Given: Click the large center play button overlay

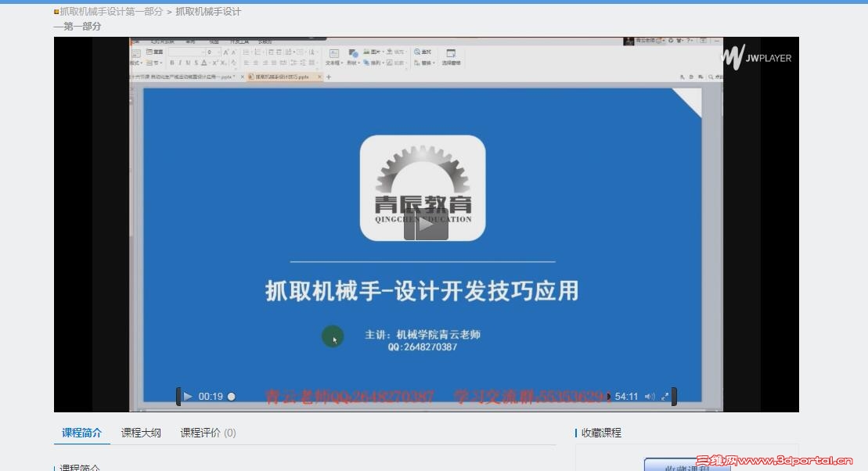Looking at the screenshot, I should pyautogui.click(x=426, y=224).
